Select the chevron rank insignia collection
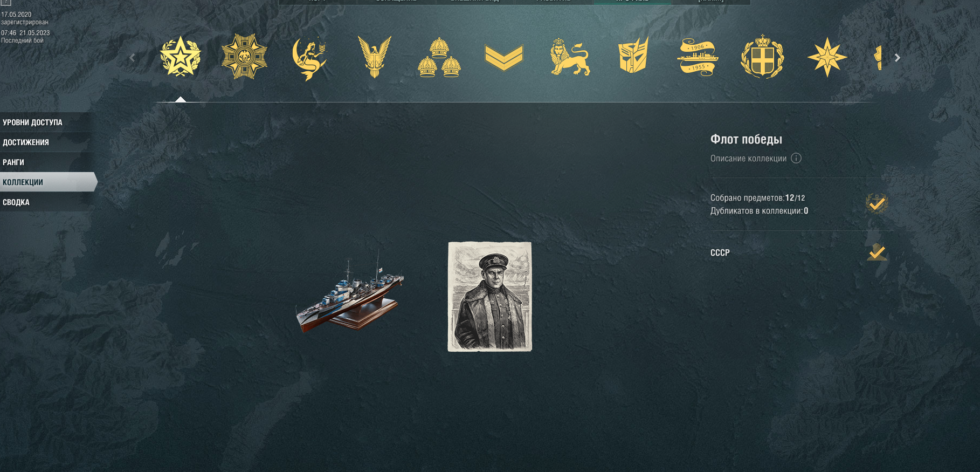Screen dimensions: 980x472 click(504, 58)
